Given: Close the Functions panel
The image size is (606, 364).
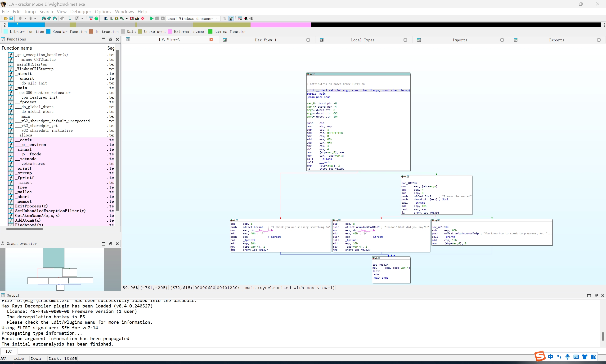Looking at the screenshot, I should [x=117, y=39].
